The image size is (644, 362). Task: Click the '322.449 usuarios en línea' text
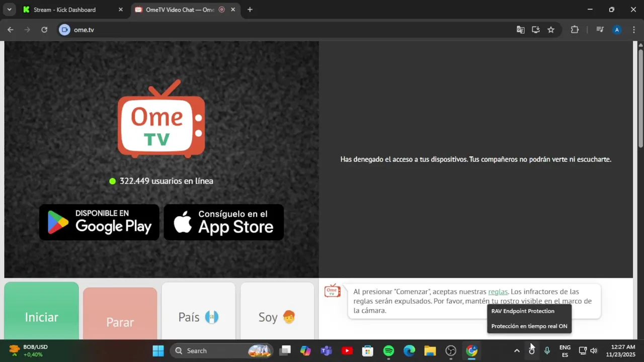[x=166, y=181]
